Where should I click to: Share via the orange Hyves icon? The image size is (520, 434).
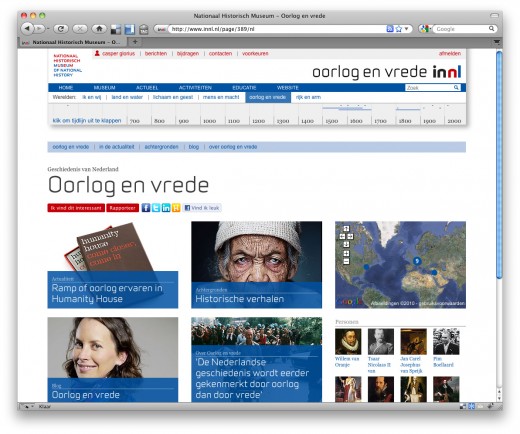(176, 208)
